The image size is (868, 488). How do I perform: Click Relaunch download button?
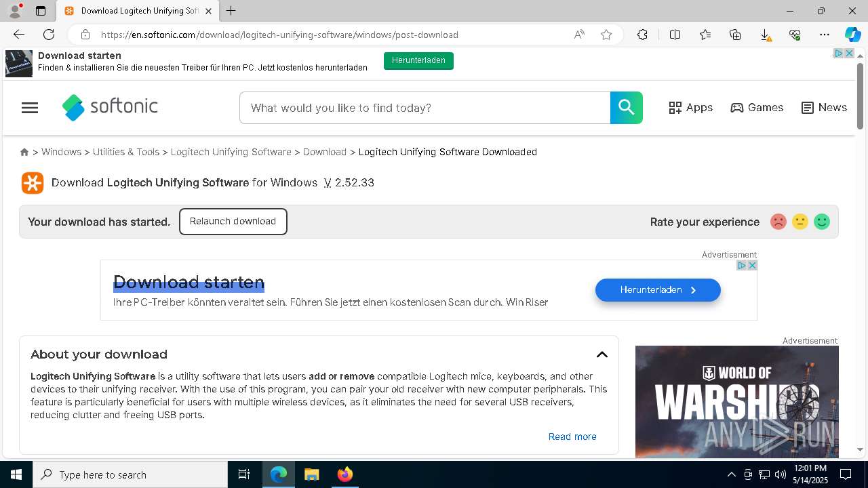tap(233, 222)
